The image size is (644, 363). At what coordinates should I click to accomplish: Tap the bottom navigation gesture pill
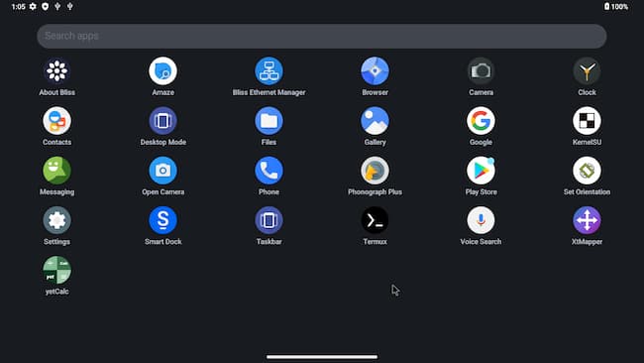coord(322,357)
